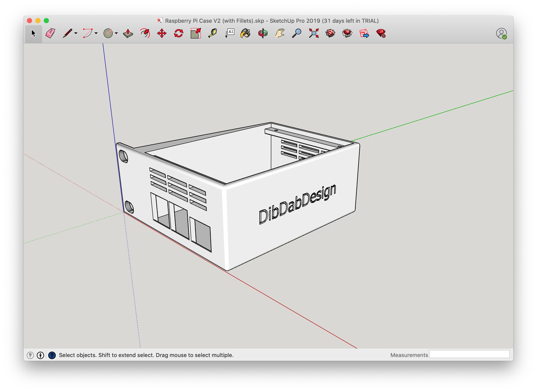Open Instructor help question mark icon
The height and width of the screenshot is (392, 537).
tap(52, 355)
